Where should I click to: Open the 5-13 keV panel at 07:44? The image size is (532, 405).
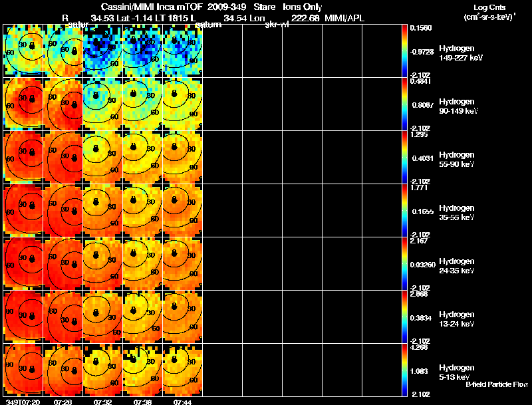[x=182, y=370]
